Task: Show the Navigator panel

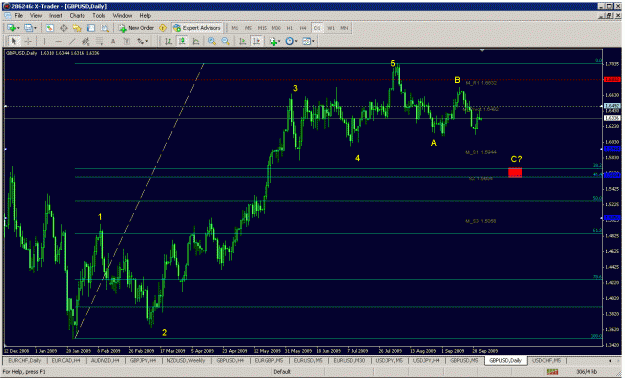Action: (77, 28)
